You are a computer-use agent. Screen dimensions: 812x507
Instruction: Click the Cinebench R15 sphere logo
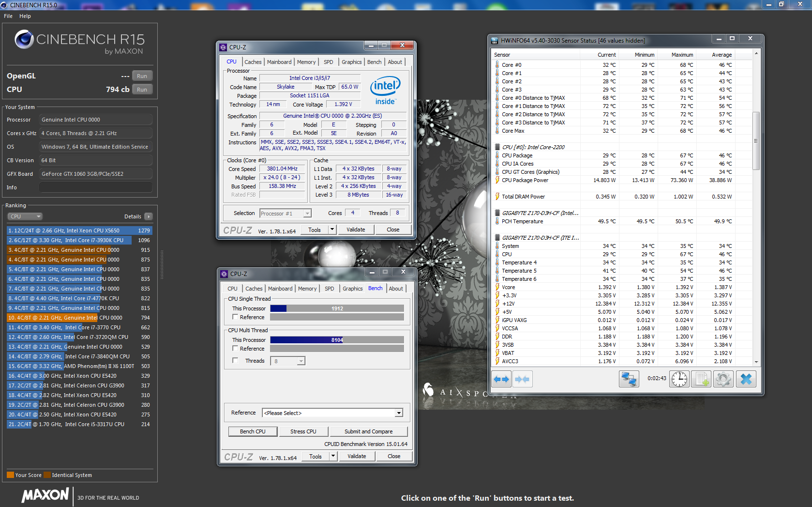pos(24,39)
